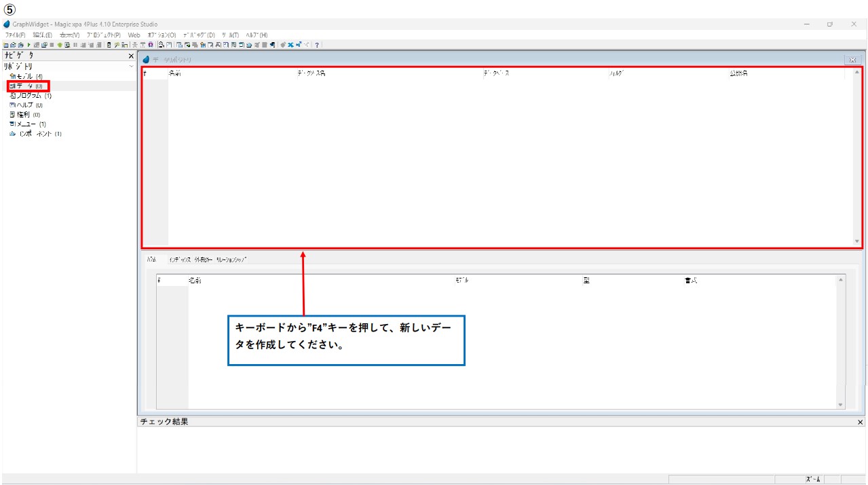Open the プログラム repository entry
Viewport: 868px width, 485px height.
click(31, 96)
